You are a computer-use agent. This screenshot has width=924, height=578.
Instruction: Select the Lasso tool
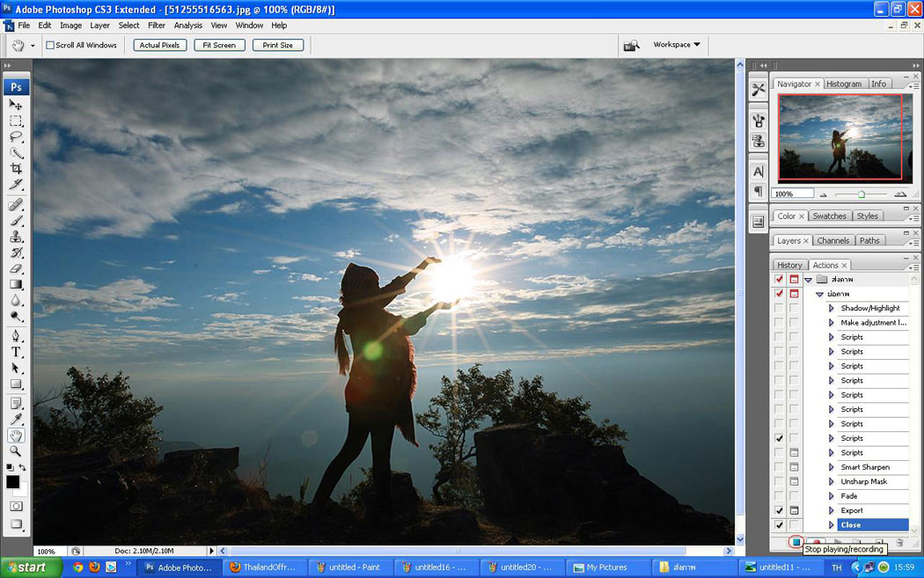(16, 136)
